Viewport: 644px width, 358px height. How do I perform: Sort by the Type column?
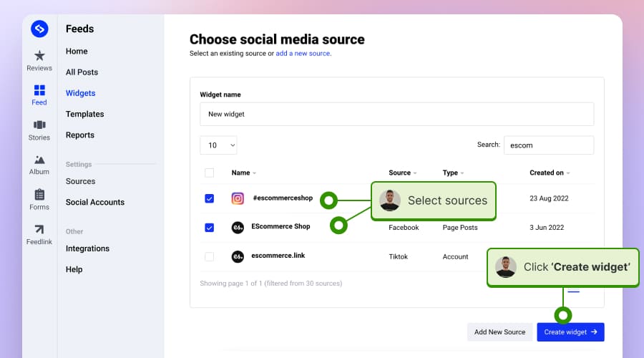point(453,173)
